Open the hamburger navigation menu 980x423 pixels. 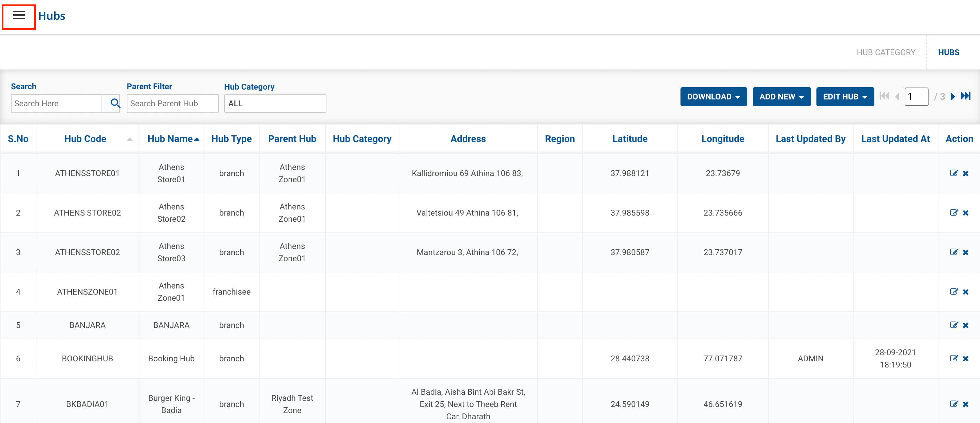[x=19, y=16]
